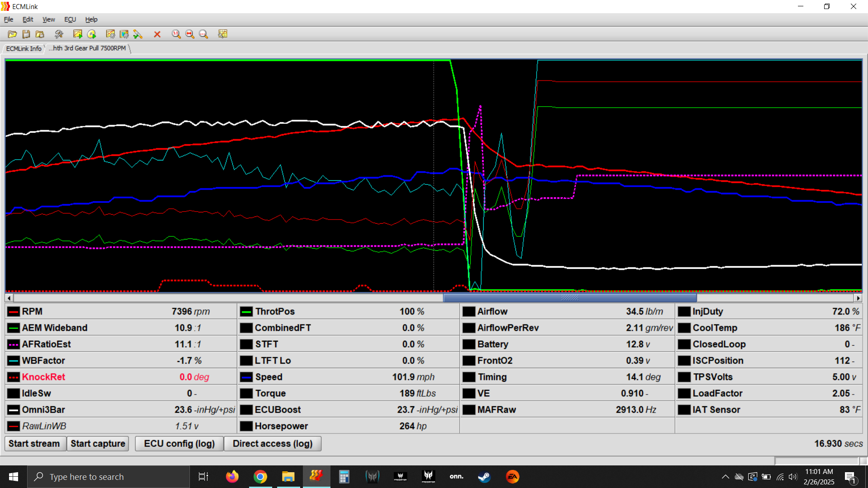Open Google Chrome from the taskbar
Screen dimensions: 868x488
[x=260, y=477]
